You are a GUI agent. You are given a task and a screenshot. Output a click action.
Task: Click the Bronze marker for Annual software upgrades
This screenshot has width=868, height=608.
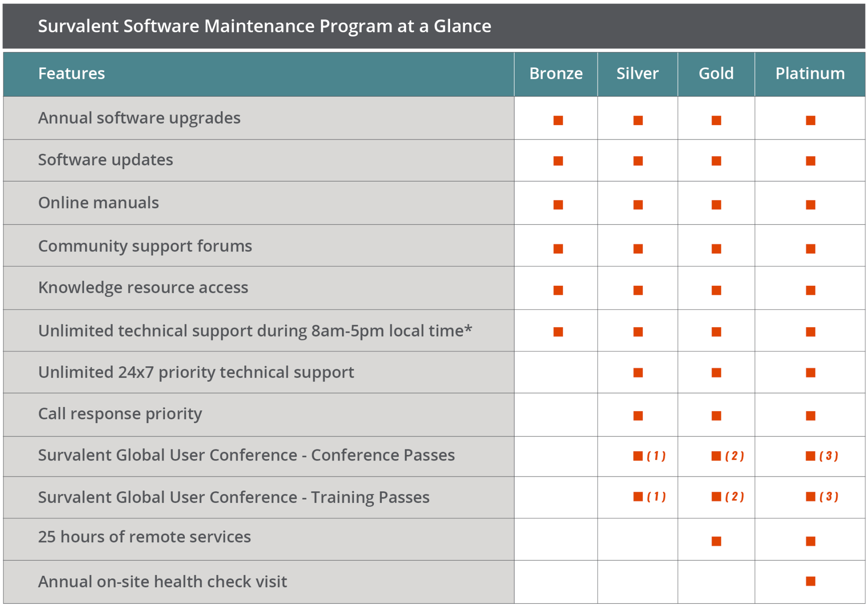tap(558, 120)
